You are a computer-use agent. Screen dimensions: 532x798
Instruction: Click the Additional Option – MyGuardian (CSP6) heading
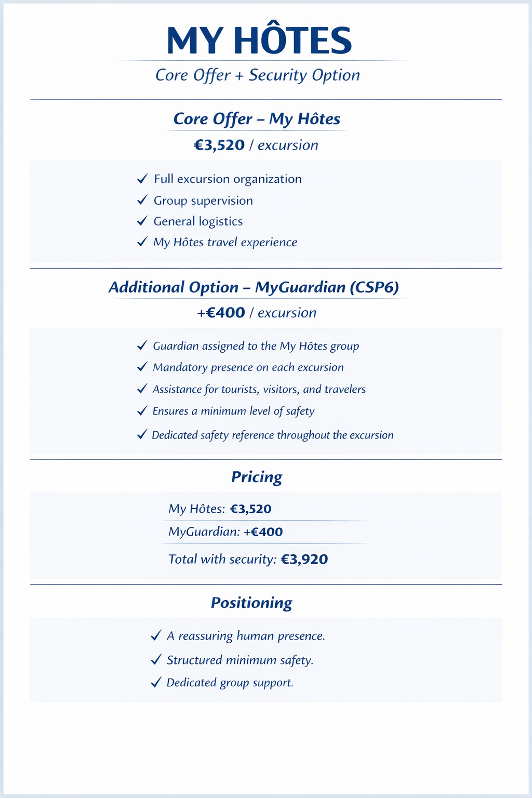coord(254,287)
